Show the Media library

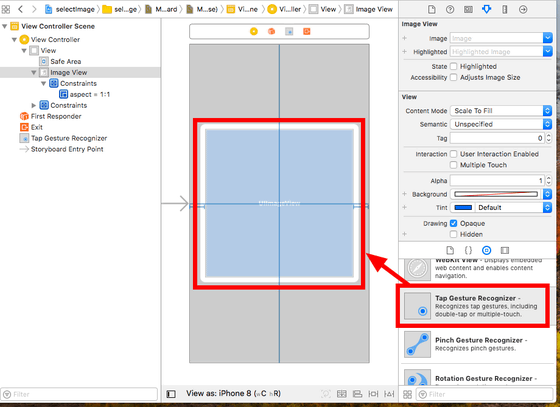point(505,250)
